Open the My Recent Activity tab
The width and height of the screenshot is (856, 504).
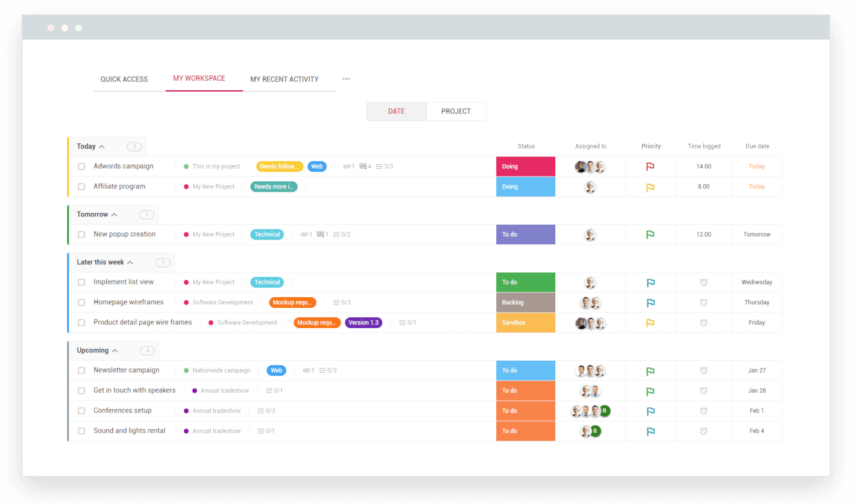tap(284, 79)
